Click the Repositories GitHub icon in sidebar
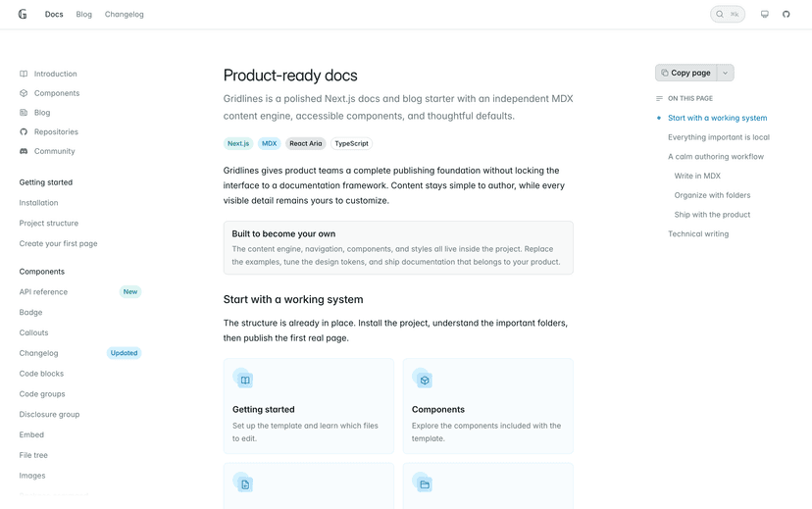The width and height of the screenshot is (812, 509). (24, 131)
